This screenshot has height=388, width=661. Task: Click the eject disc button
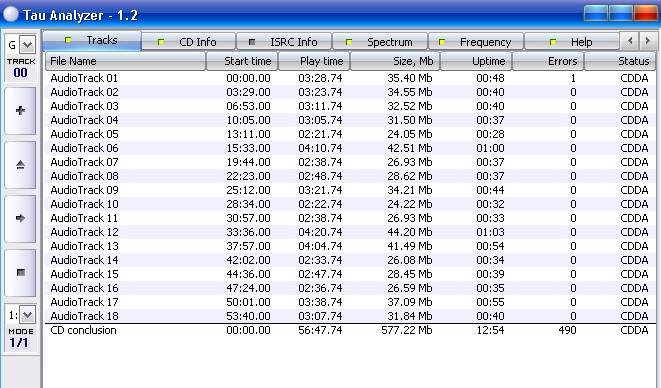click(x=20, y=165)
